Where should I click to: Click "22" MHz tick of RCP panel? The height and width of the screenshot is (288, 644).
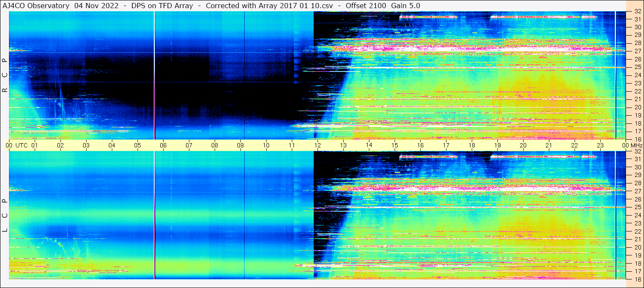pyautogui.click(x=638, y=91)
